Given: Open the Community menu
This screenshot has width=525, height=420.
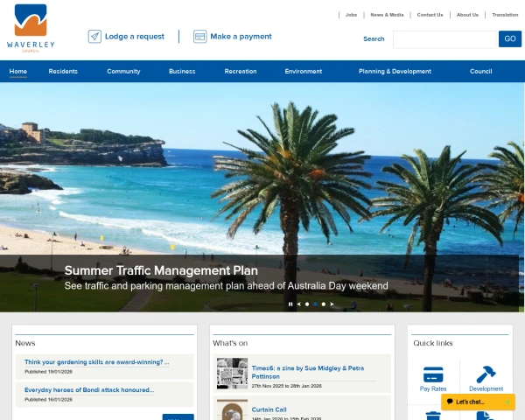Looking at the screenshot, I should click(123, 72).
